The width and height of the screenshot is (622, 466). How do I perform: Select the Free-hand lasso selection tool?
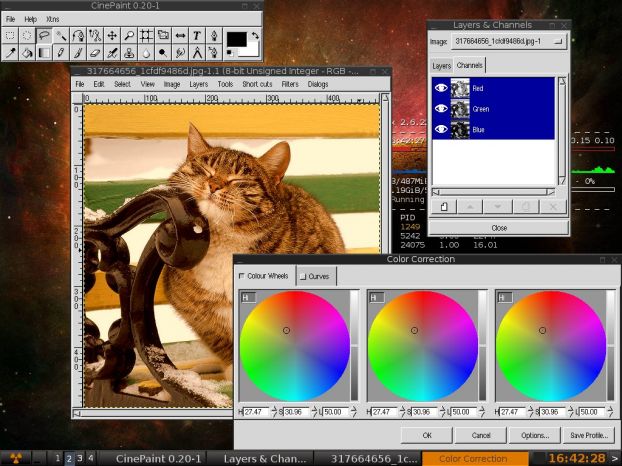(44, 36)
